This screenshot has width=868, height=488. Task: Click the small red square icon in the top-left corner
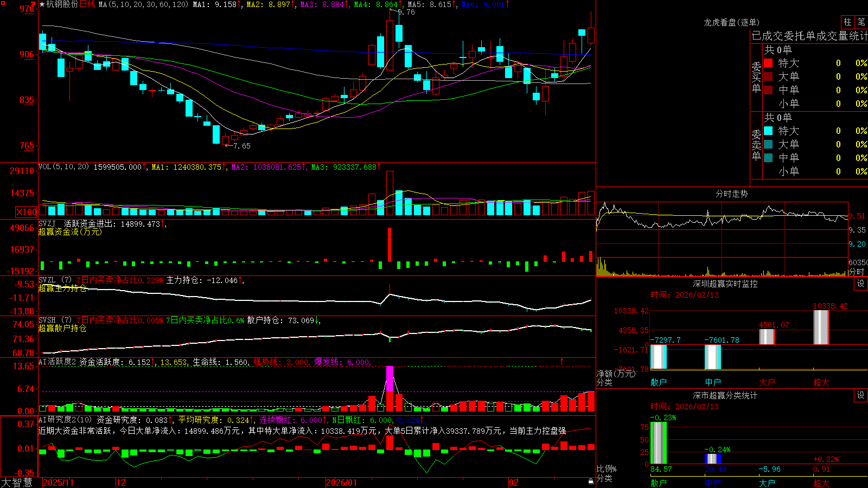[3, 3]
